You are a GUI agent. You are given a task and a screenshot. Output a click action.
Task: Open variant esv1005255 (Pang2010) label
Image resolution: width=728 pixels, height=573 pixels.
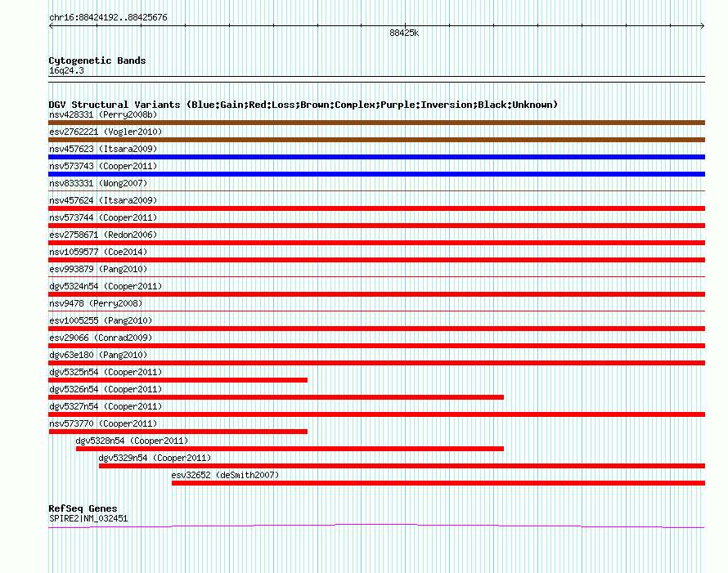coord(101,320)
